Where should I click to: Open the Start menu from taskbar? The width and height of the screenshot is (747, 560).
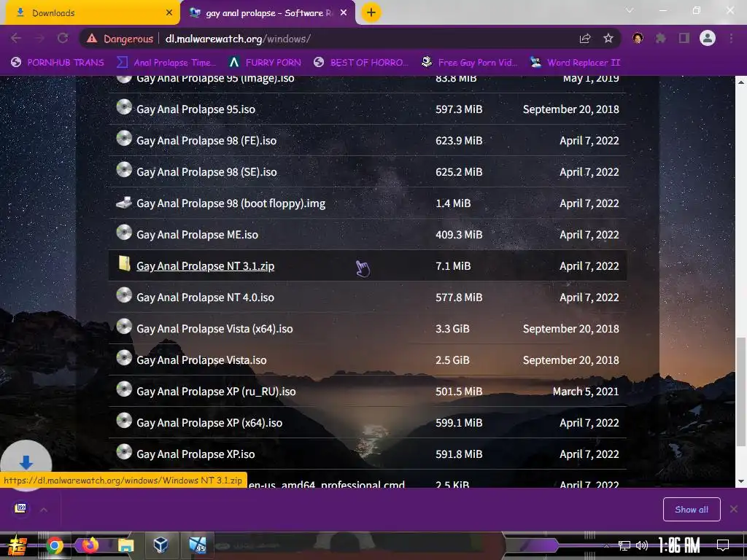tap(17, 545)
